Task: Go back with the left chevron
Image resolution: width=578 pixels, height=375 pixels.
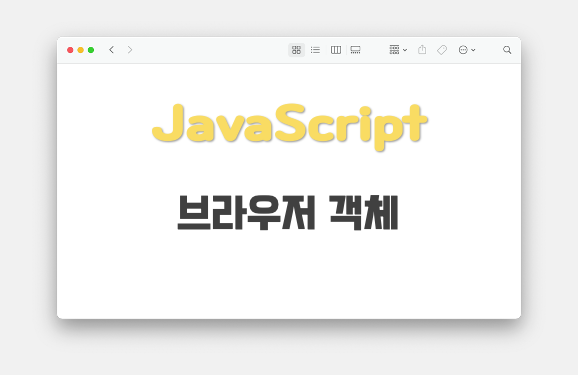Action: [x=111, y=50]
